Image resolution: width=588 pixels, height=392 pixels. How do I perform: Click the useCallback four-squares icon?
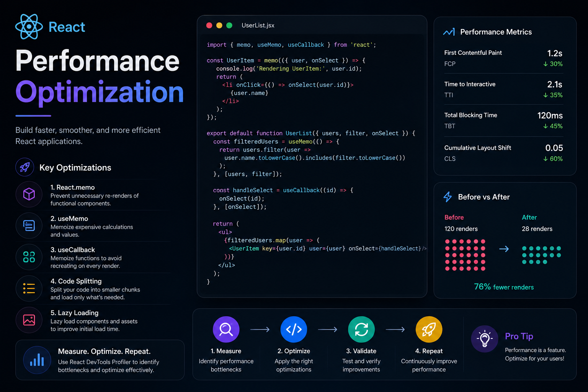29,257
